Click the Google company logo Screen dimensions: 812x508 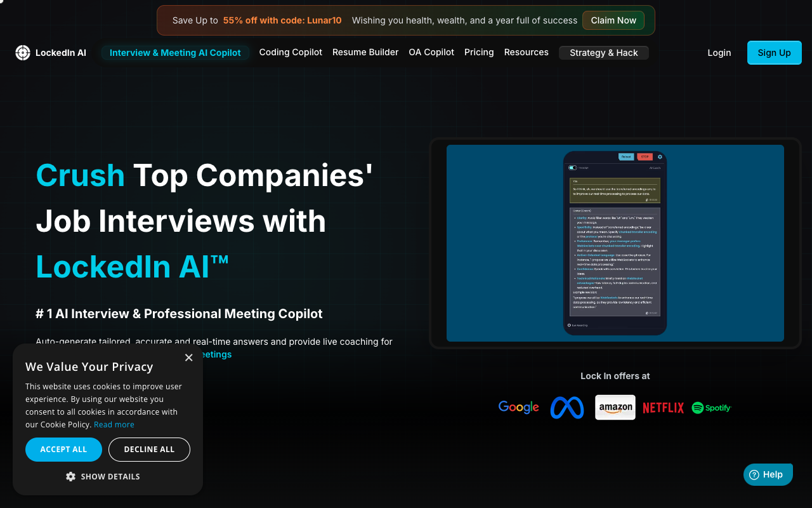click(518, 408)
